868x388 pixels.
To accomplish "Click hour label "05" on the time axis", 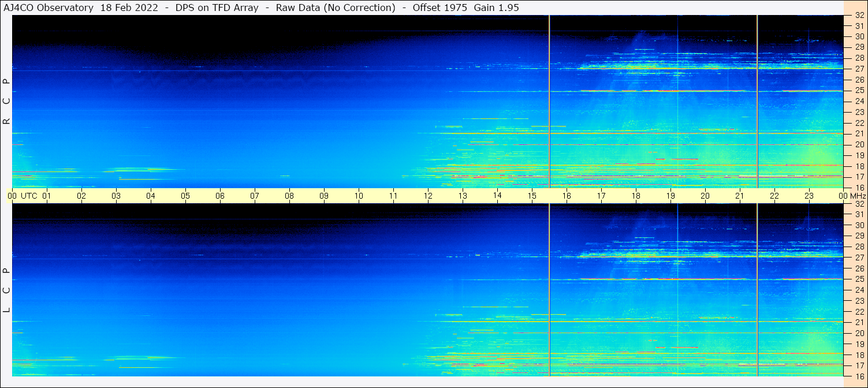I will point(185,196).
